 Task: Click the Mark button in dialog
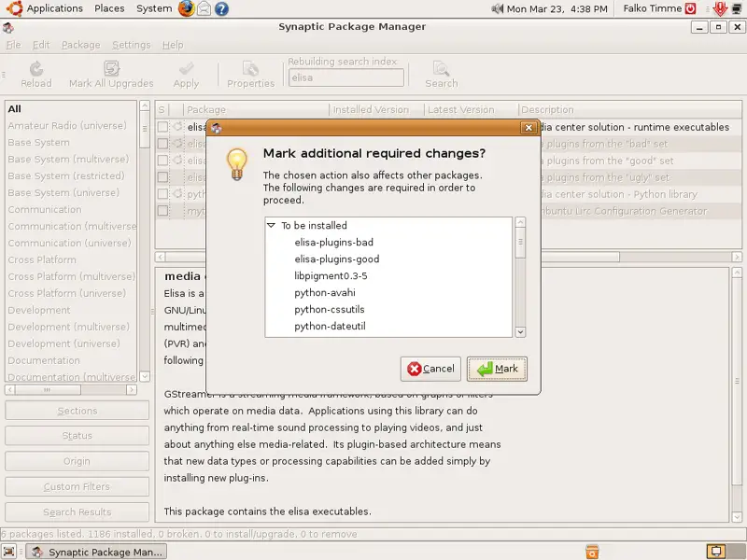tap(497, 369)
